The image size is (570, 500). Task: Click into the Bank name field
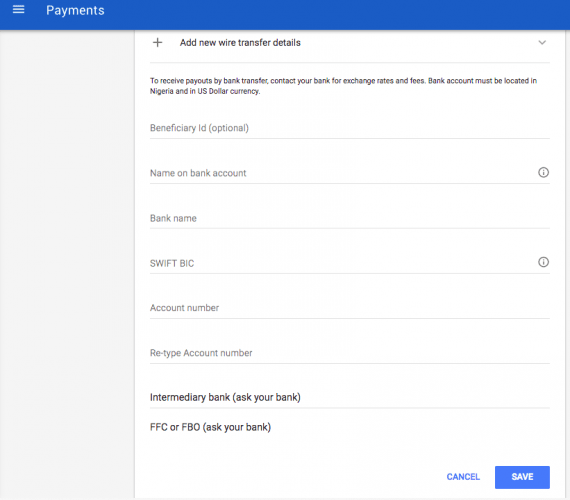point(350,219)
